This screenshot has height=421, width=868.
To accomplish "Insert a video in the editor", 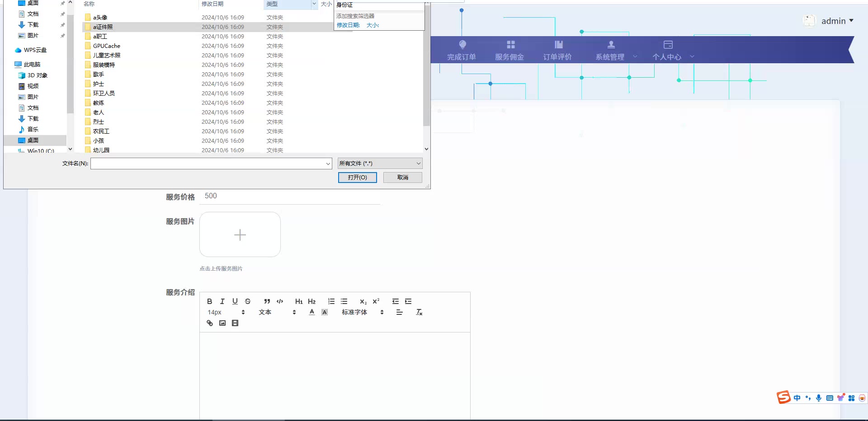I will [235, 323].
